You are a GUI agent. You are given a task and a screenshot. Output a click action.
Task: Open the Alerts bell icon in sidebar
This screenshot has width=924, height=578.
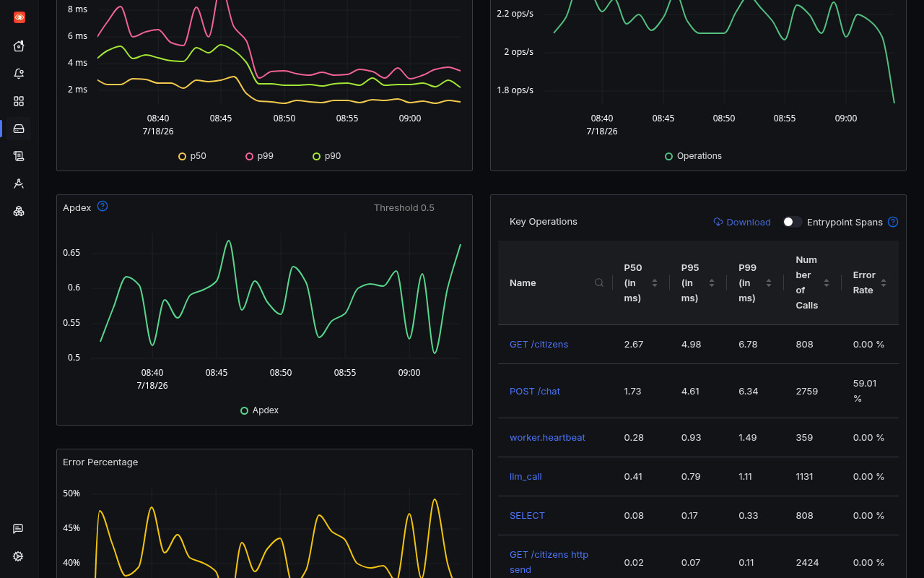(19, 74)
